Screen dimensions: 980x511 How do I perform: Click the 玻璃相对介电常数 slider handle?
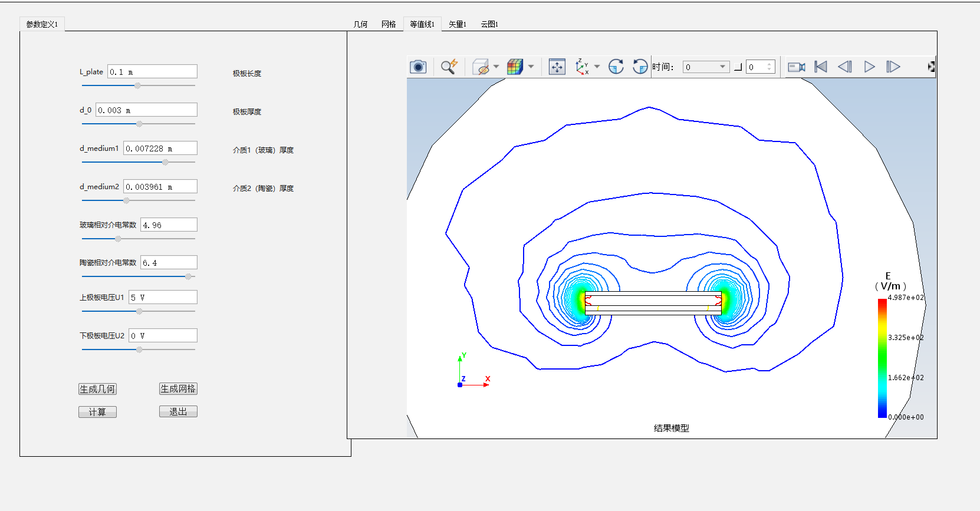[x=118, y=239]
